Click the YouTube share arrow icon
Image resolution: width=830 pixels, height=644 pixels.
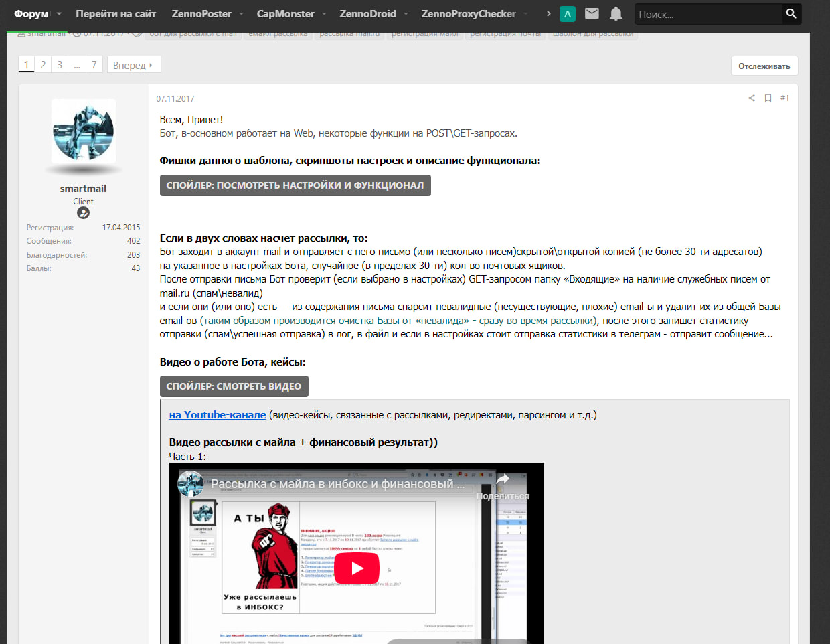503,479
